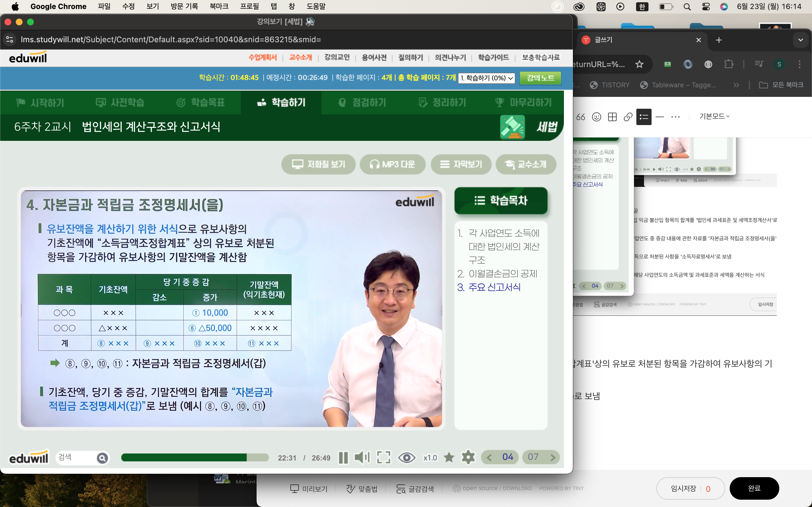Switch to the 점검하기 tab

(x=362, y=103)
